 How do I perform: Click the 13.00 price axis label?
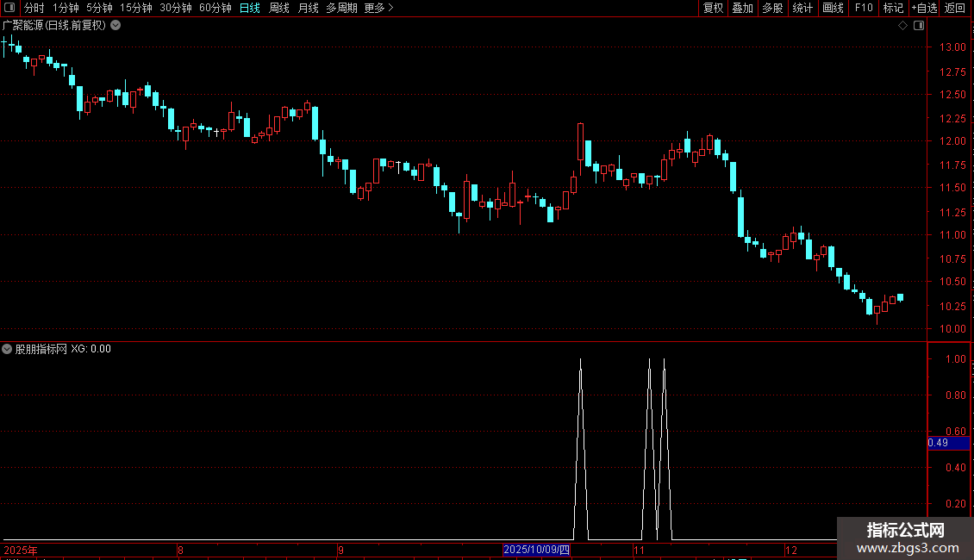[x=952, y=47]
